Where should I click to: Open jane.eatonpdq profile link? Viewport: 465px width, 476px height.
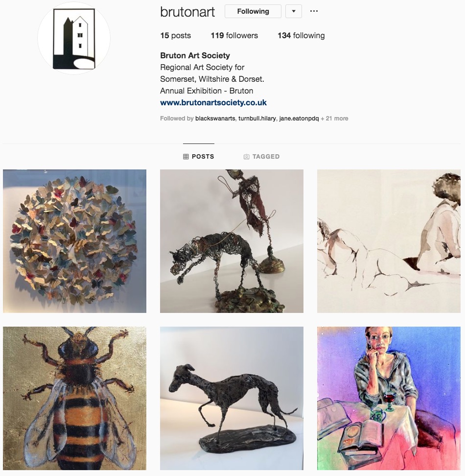pyautogui.click(x=299, y=119)
